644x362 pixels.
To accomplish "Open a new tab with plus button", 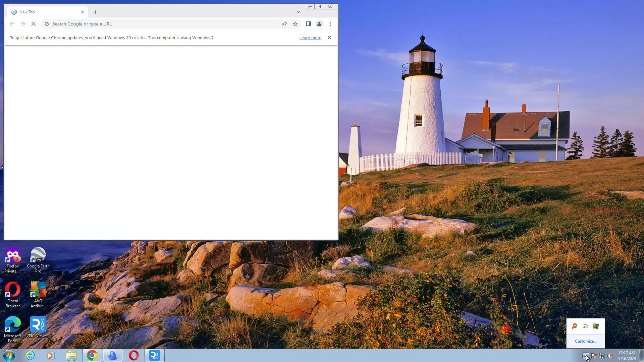I will point(95,12).
